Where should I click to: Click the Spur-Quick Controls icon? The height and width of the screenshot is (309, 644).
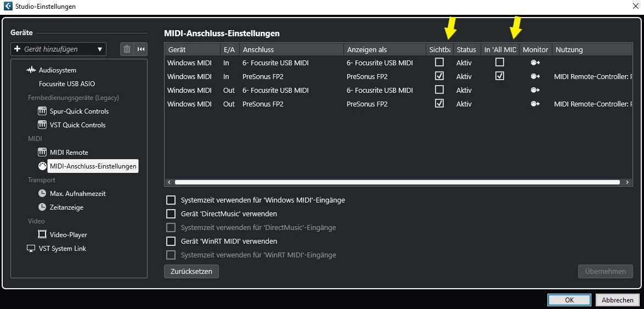42,111
